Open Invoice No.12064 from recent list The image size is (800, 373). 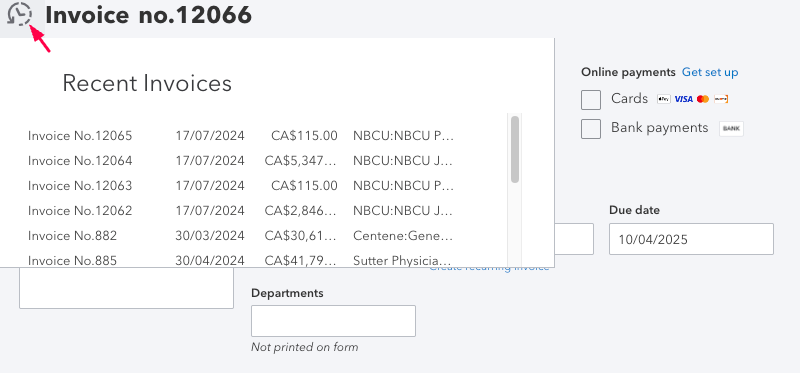point(241,161)
